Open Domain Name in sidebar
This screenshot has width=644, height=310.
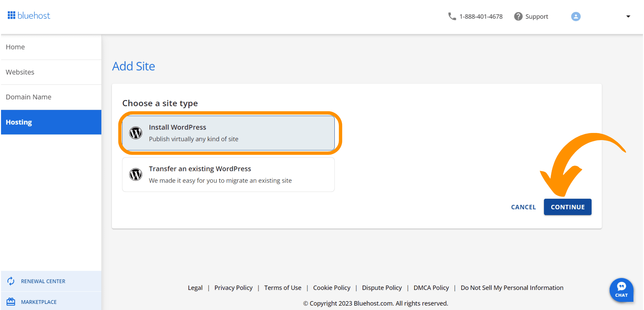tap(51, 97)
